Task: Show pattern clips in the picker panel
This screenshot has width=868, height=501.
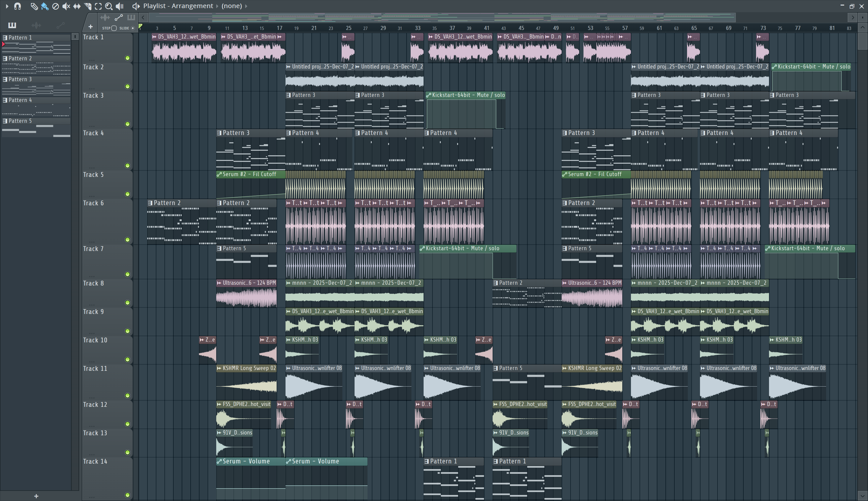Action: click(12, 25)
